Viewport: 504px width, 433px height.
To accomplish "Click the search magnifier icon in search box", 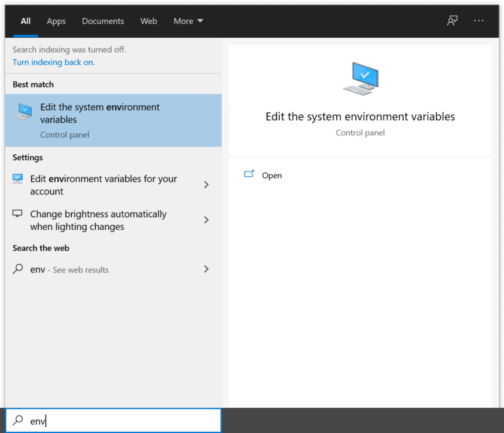I will coord(18,420).
